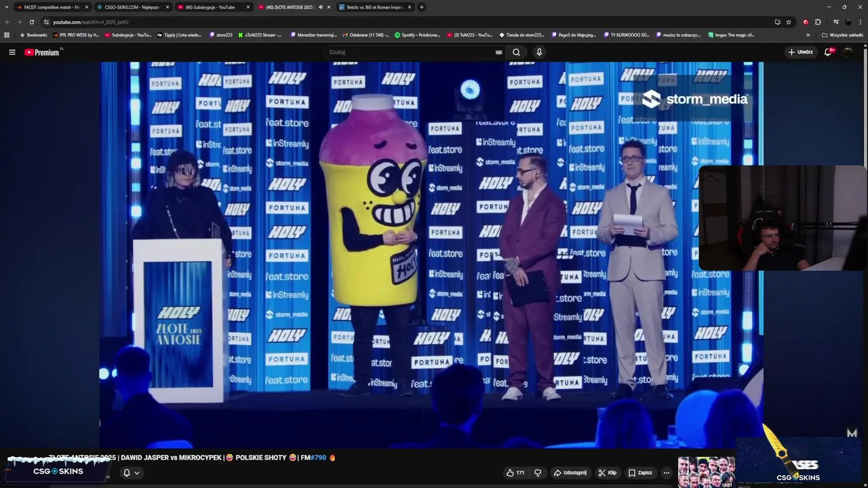Open xToM223 Stream Kick bookmark

pos(260,35)
